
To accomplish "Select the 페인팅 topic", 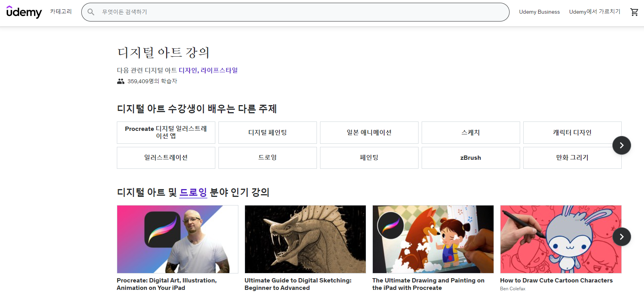I will tap(369, 158).
